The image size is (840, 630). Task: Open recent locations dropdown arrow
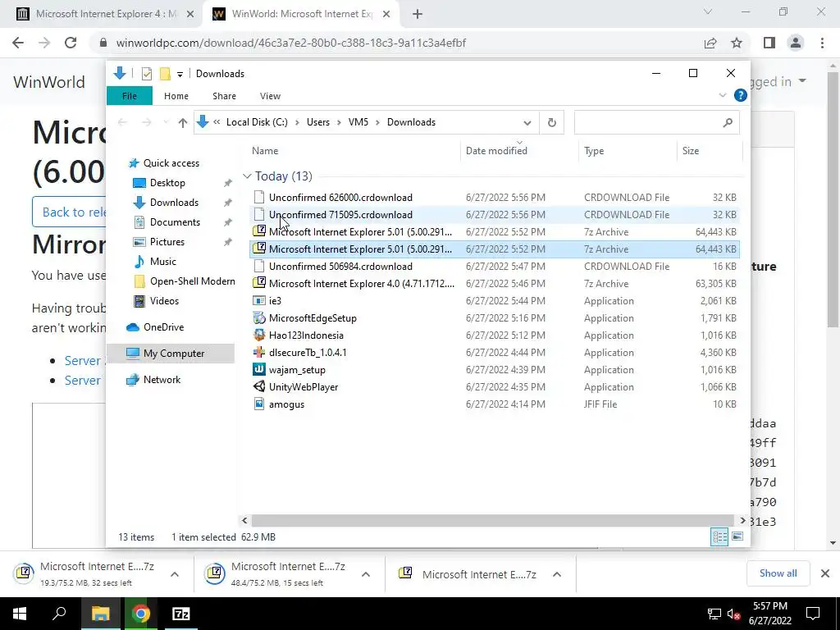tap(166, 123)
